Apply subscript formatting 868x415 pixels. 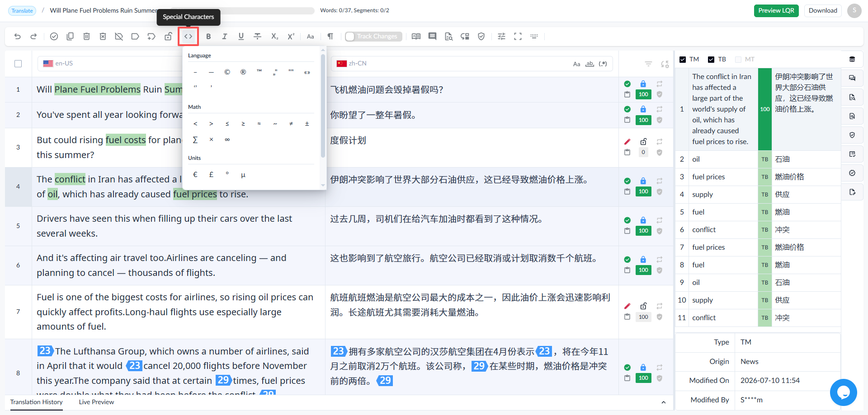click(x=274, y=37)
